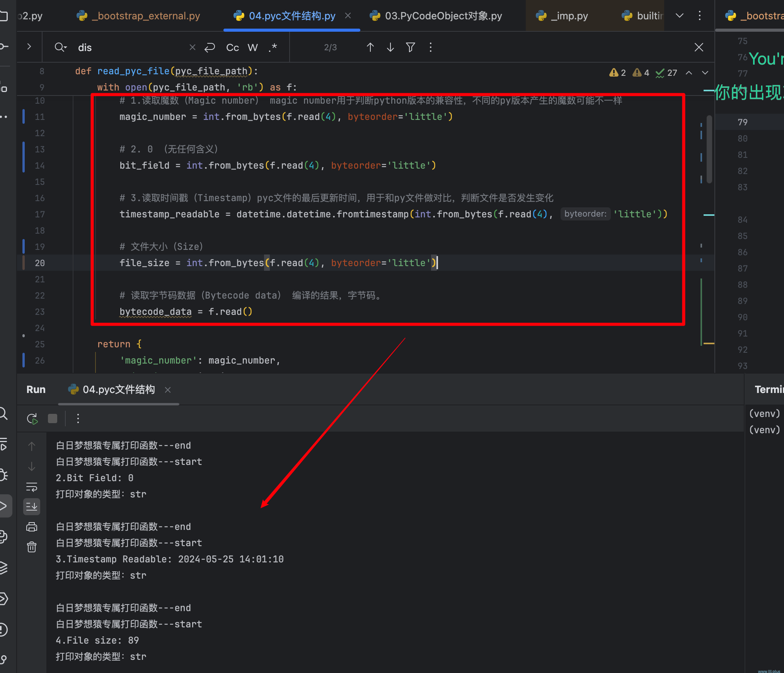Switch to _imp.py tab

pyautogui.click(x=562, y=16)
